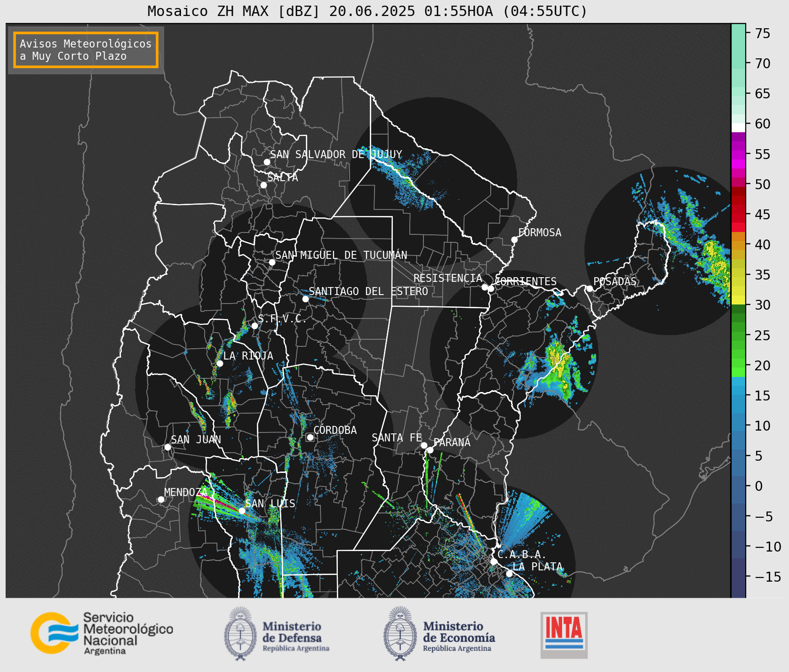Click the FORMOSA city marker label
Image resolution: width=789 pixels, height=672 pixels.
click(540, 232)
